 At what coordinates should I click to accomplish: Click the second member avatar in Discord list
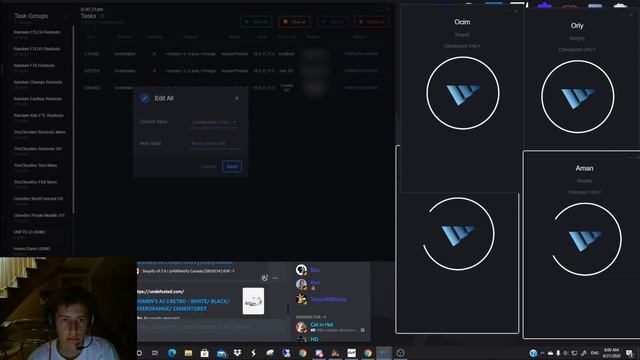tap(301, 284)
